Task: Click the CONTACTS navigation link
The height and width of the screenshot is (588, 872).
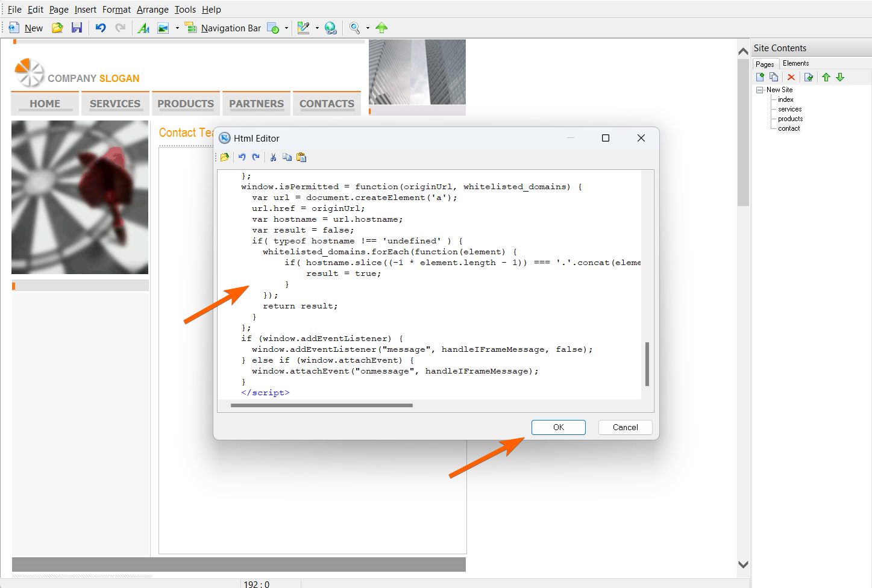Action: [327, 104]
